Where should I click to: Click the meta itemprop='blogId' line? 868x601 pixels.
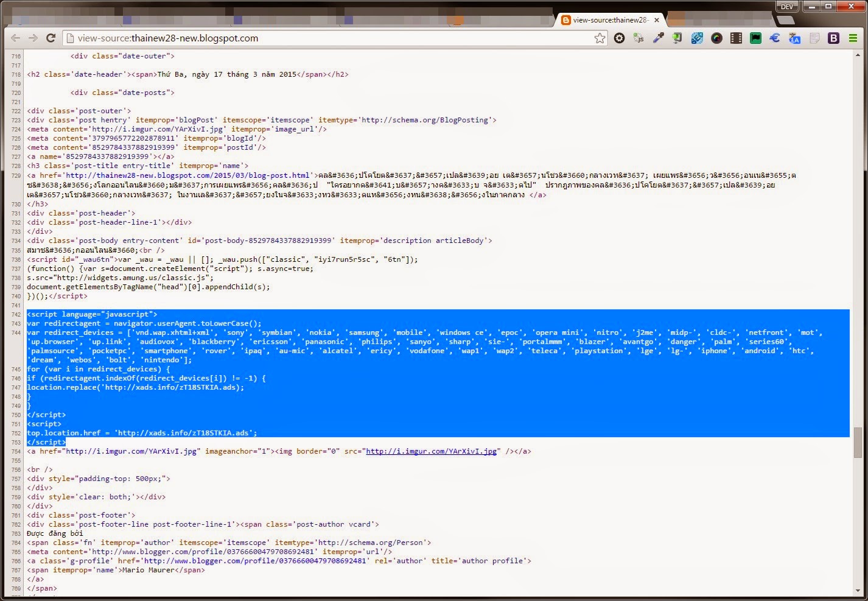pyautogui.click(x=146, y=138)
